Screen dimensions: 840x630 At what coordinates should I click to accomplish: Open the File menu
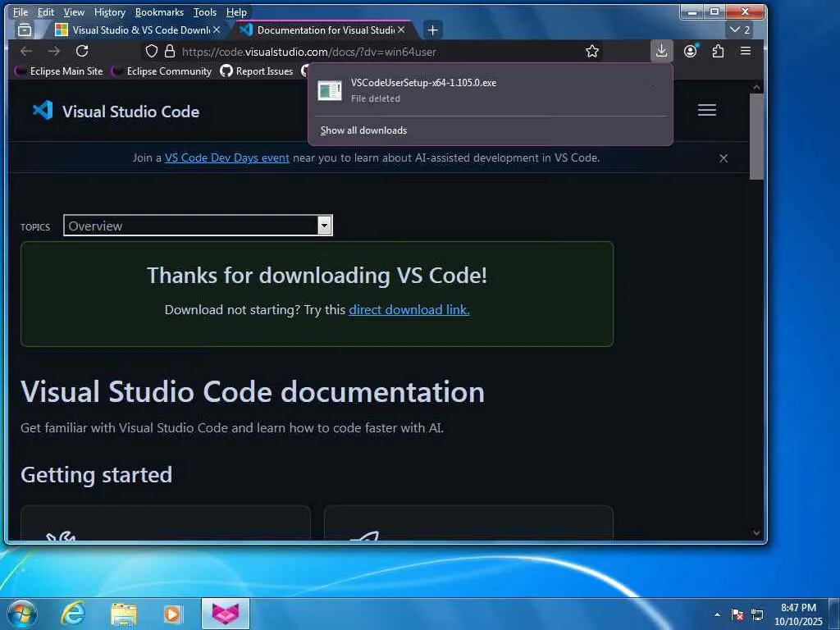(21, 11)
